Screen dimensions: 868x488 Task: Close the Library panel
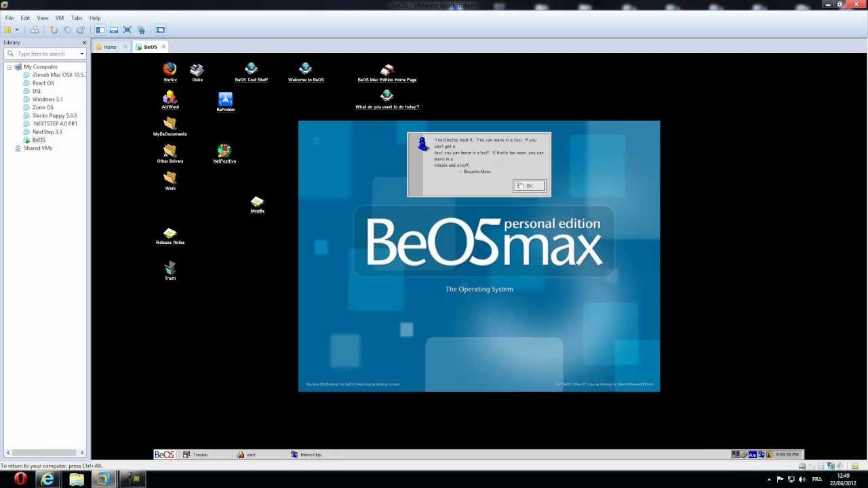[84, 42]
